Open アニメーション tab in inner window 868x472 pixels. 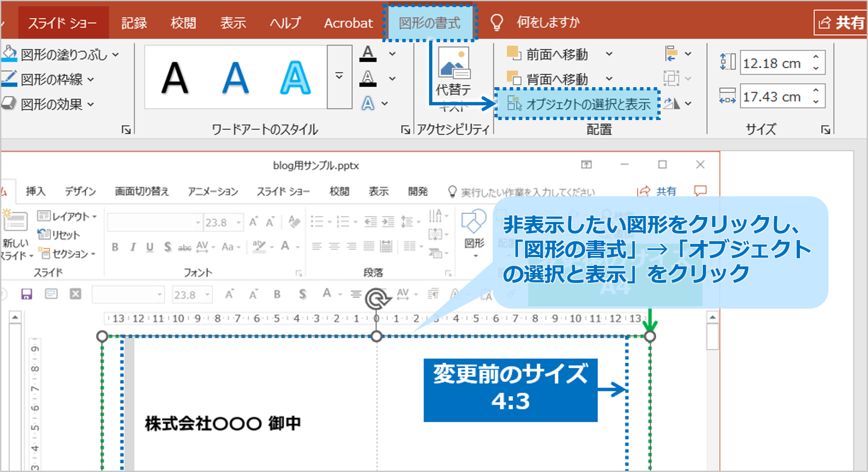(x=213, y=191)
